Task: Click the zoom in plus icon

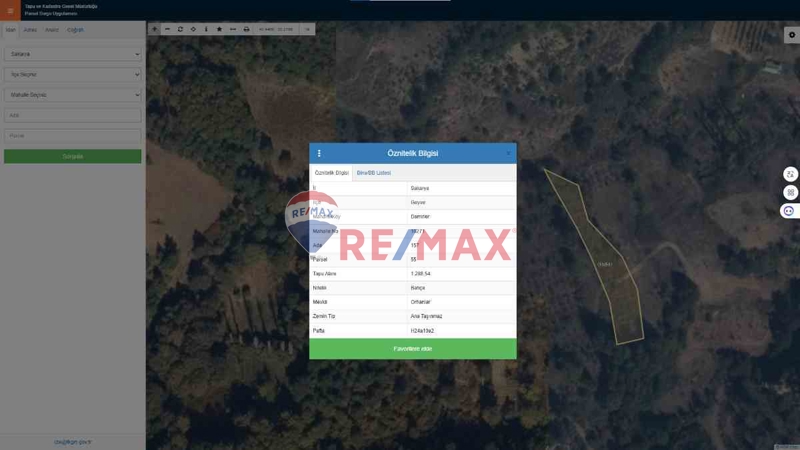Action: (154, 29)
